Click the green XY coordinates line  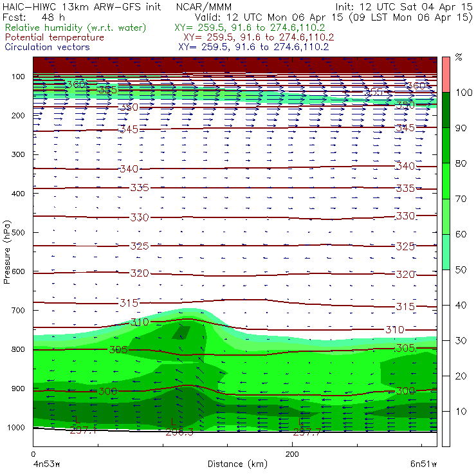click(250, 28)
